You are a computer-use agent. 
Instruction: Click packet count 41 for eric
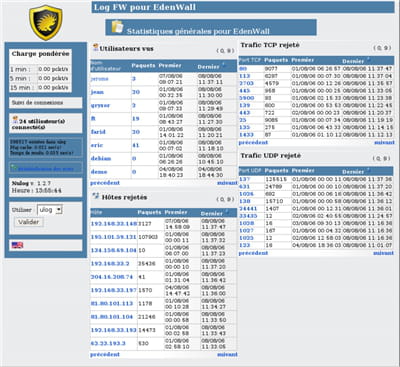tap(136, 145)
